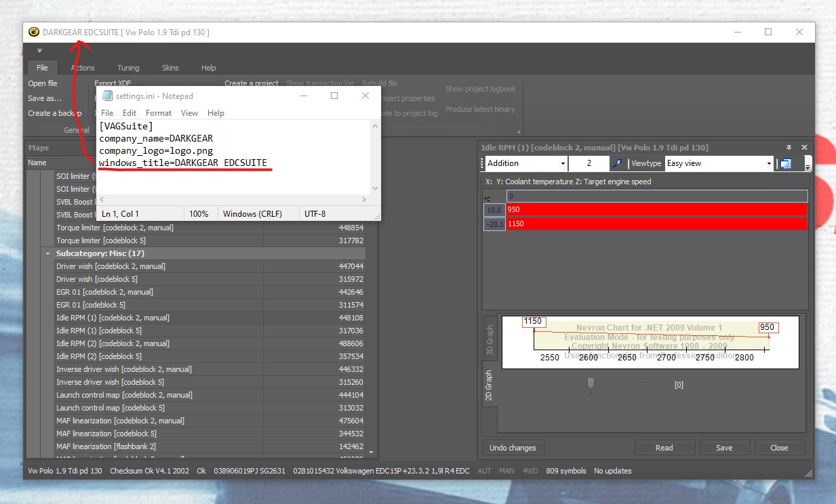
Task: Click the Notepad icon in settings.ini title bar
Action: (x=107, y=96)
